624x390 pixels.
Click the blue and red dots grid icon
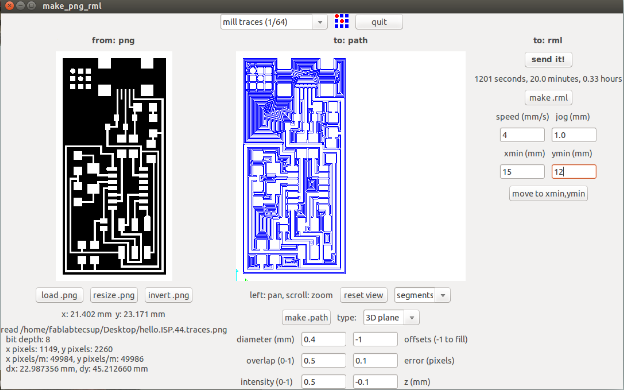tap(341, 21)
